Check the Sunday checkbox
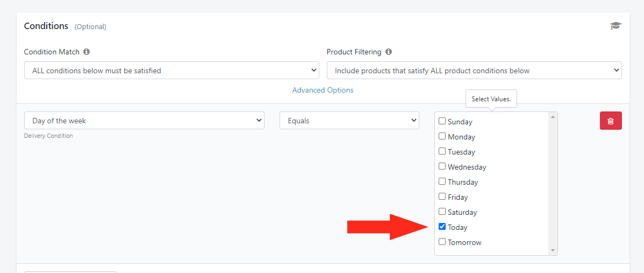This screenshot has height=273, width=644. pos(442,121)
